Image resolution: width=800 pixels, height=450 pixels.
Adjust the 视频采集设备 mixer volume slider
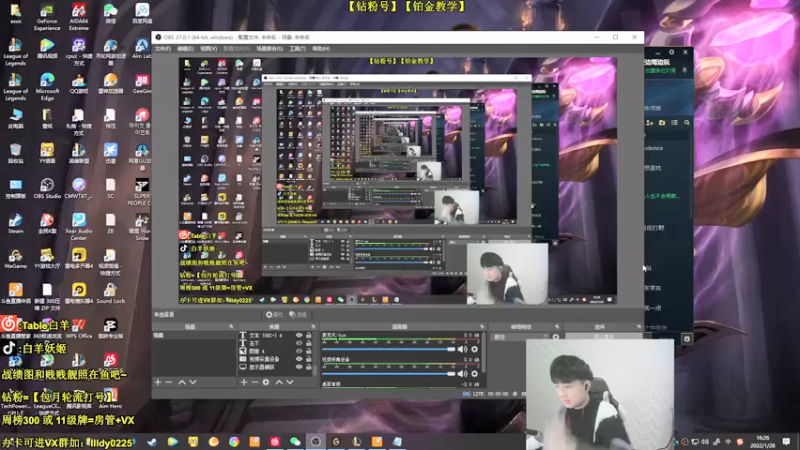(388, 374)
